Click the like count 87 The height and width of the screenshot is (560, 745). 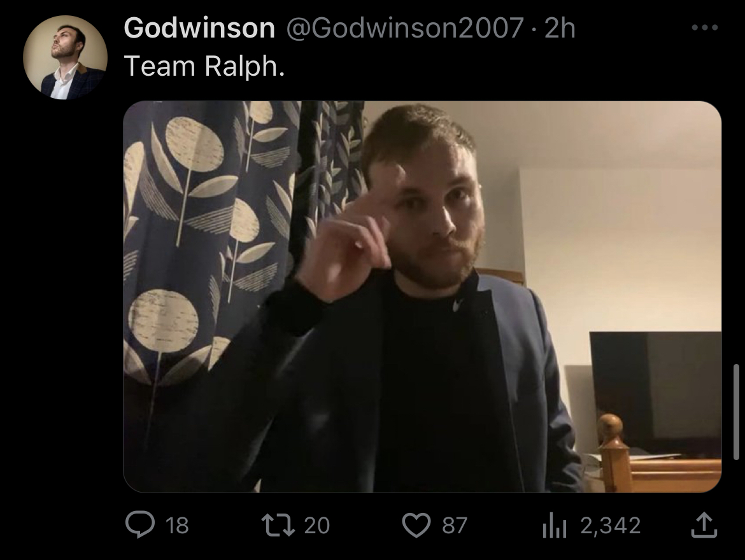pos(455,526)
